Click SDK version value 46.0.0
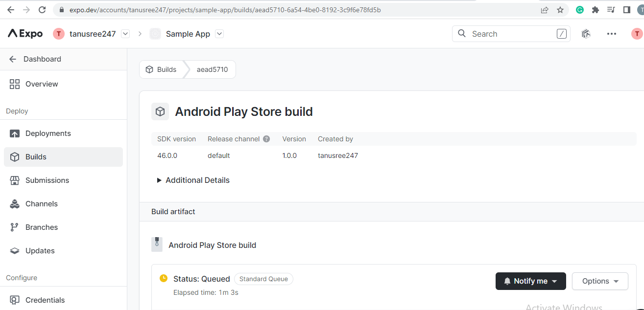The width and height of the screenshot is (644, 310). click(167, 155)
